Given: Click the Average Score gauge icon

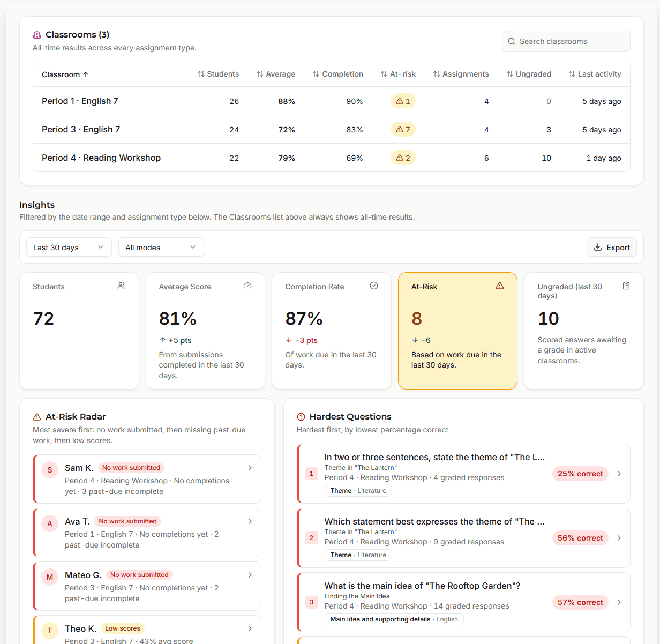Looking at the screenshot, I should coord(247,286).
